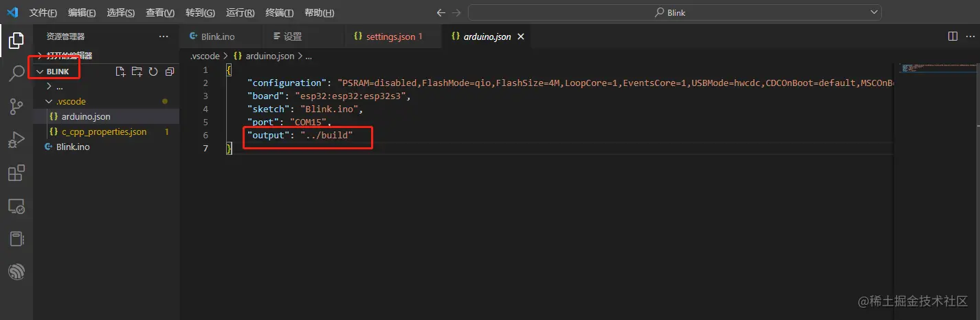Screen dimensions: 980x320
Task: Click line number 7 in gutter
Action: click(x=205, y=149)
